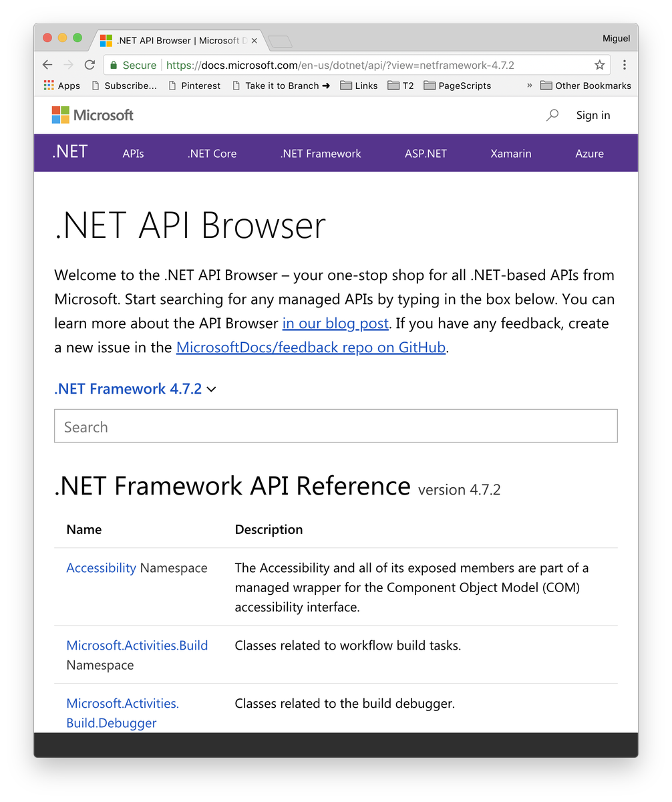Expand the .NET Framework 4.7.2 version dropdown
The height and width of the screenshot is (802, 672).
click(135, 389)
